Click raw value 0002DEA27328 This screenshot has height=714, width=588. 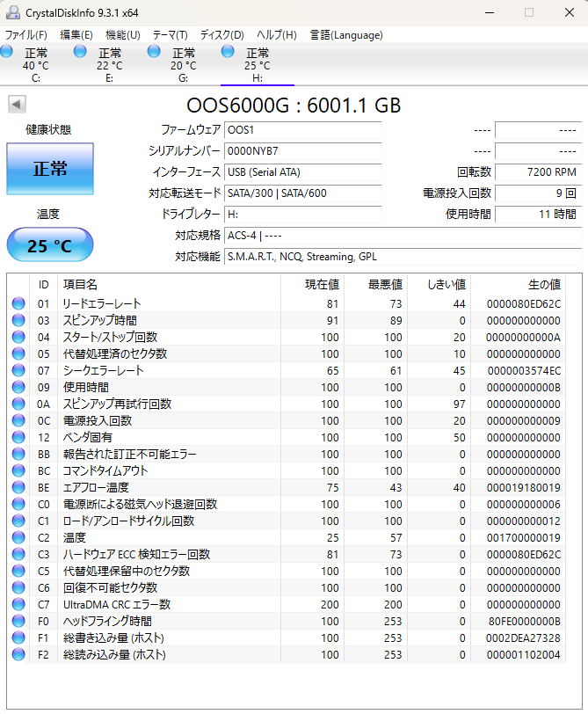523,638
